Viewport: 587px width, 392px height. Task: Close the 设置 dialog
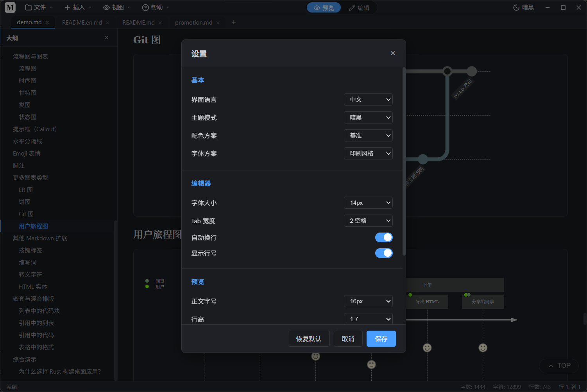(393, 53)
